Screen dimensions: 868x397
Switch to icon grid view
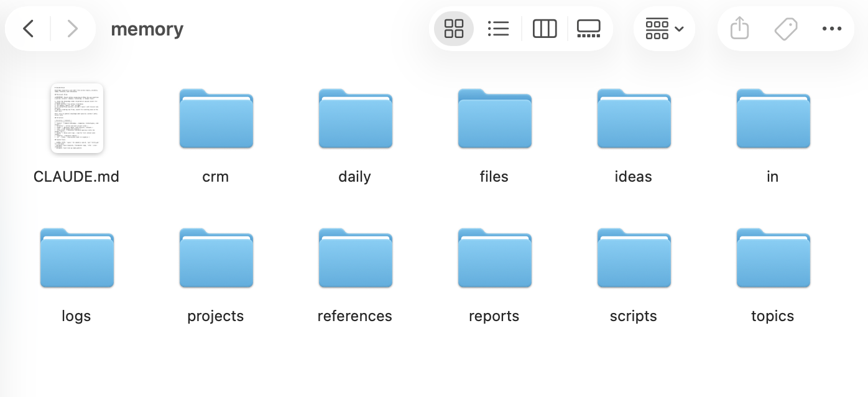(454, 29)
